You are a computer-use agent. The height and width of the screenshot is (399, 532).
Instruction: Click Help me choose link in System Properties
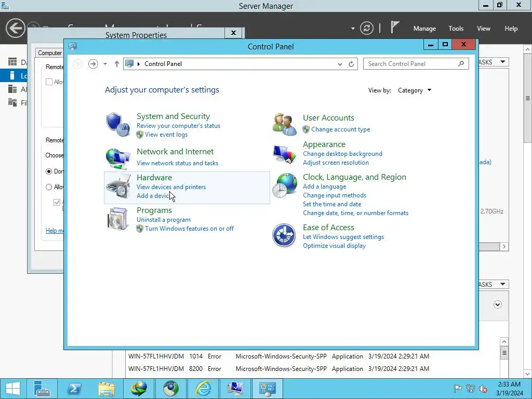(55, 230)
